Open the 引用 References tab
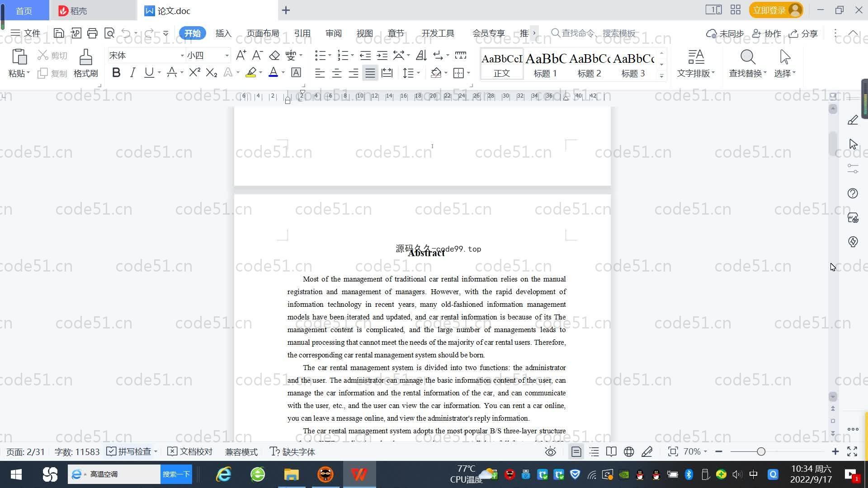This screenshot has width=868, height=488. 302,33
